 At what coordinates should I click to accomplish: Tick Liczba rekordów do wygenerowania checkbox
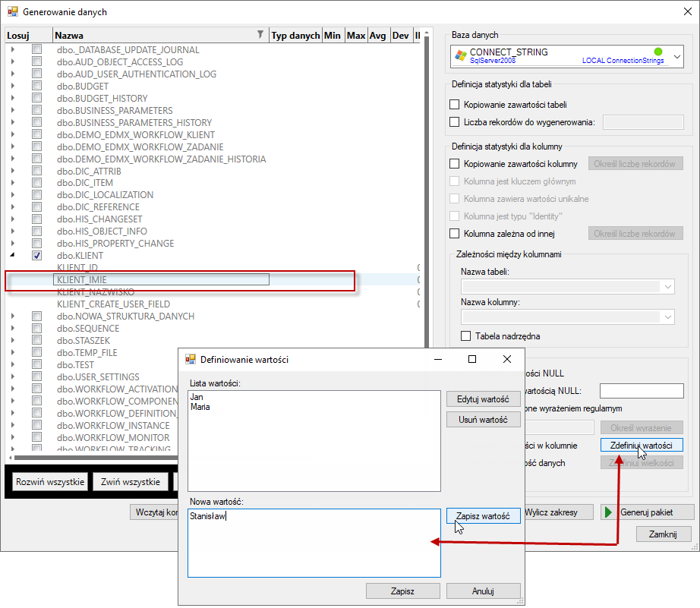click(455, 122)
